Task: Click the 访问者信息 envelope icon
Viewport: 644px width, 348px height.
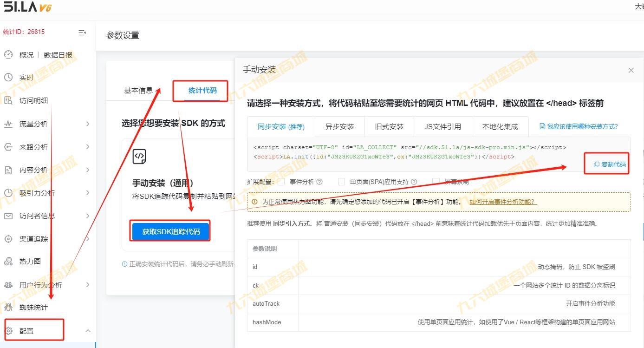Action: (8, 216)
